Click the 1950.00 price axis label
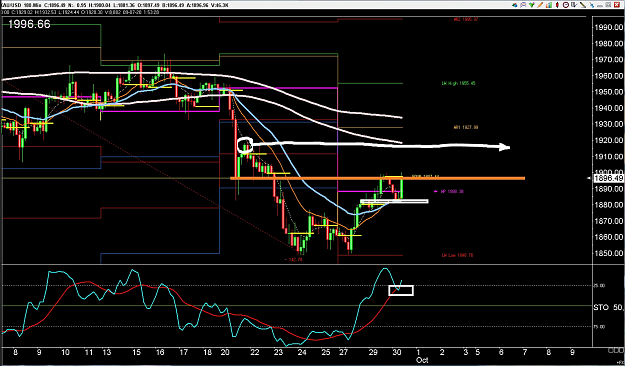625x366 pixels. tap(608, 92)
